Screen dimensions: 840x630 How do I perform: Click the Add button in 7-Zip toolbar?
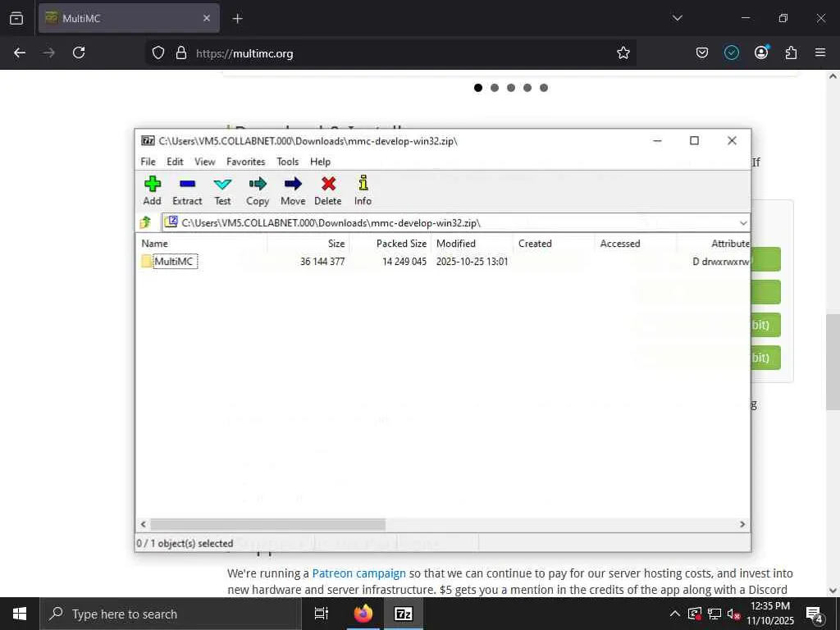click(x=152, y=190)
